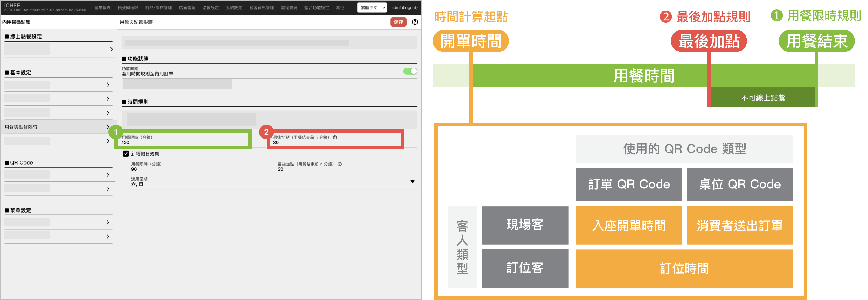Open the 系統設定 menu
The height and width of the screenshot is (300, 868).
pyautogui.click(x=234, y=7)
